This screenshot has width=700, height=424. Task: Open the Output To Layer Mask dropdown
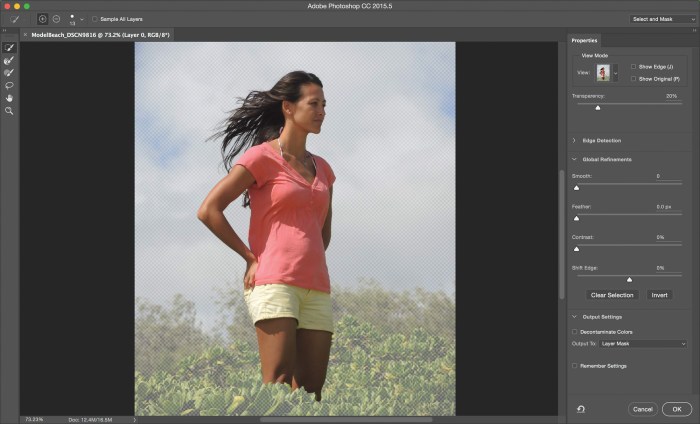[x=643, y=344]
